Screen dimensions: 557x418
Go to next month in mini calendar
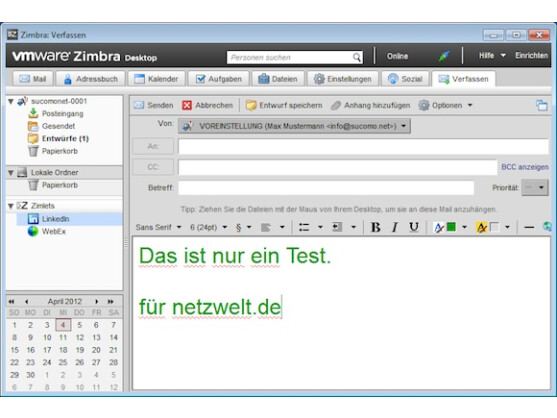97,302
